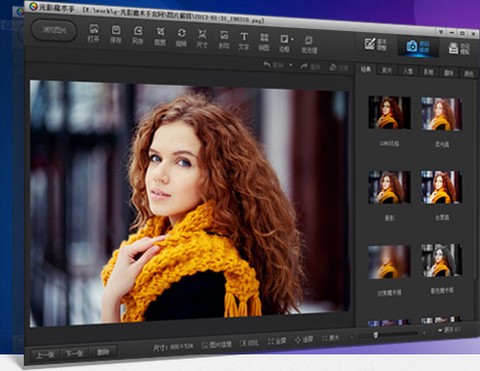
Task: Toggle Fullscreen (全屏) in the status bar
Action: pos(277,341)
